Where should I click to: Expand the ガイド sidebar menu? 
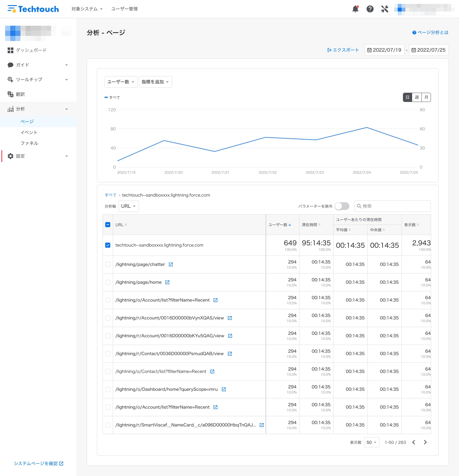click(38, 65)
